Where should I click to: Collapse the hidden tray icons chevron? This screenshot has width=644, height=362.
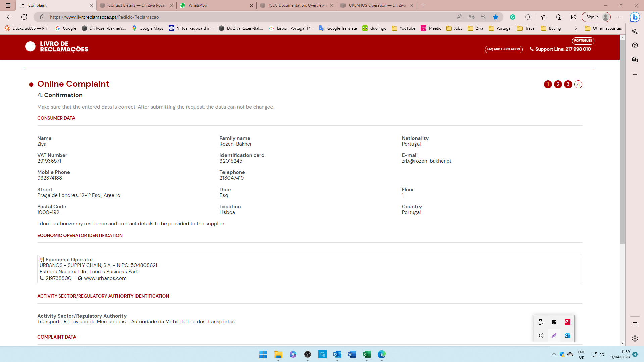[554, 354]
